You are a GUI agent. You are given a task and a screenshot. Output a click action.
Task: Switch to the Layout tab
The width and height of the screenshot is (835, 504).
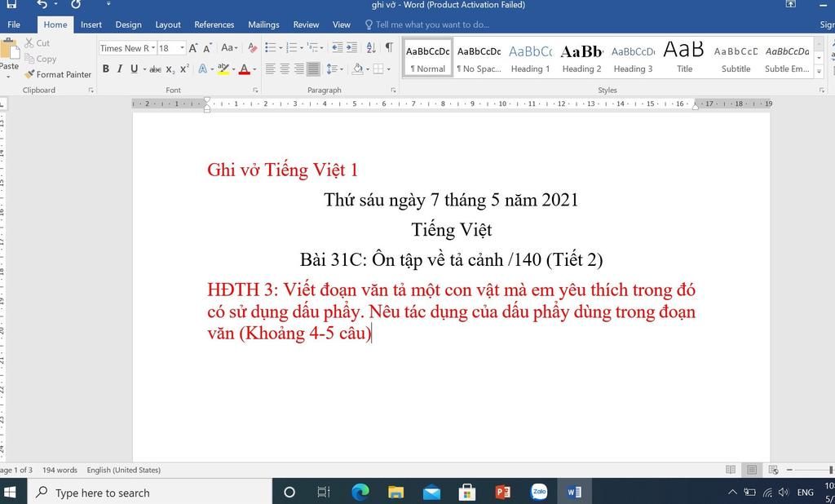(168, 24)
